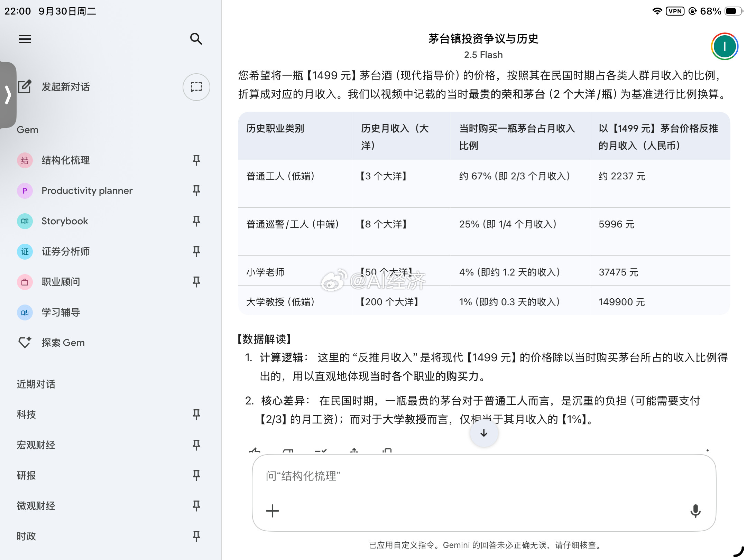
Task: Click the 【数据解读】 heading
Action: [x=265, y=339]
